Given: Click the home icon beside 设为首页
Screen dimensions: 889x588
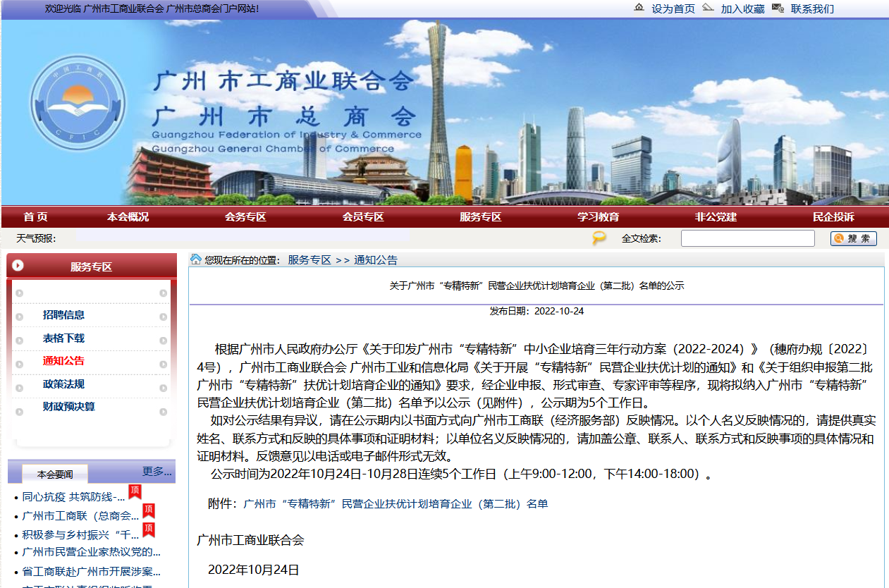Looking at the screenshot, I should (x=639, y=8).
